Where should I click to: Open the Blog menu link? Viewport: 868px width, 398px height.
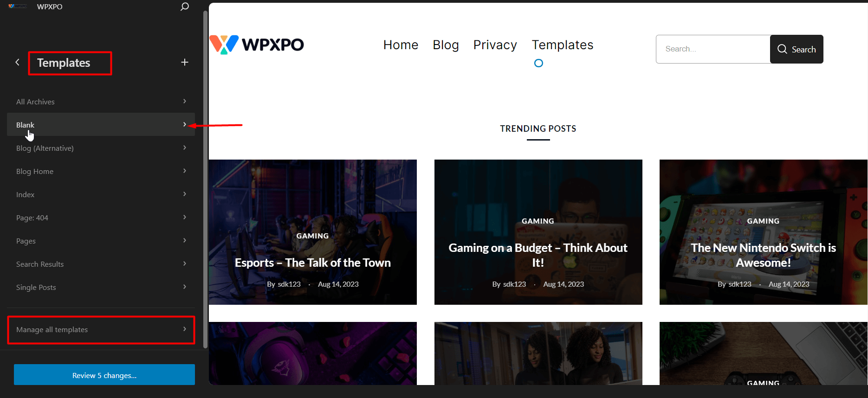click(446, 45)
